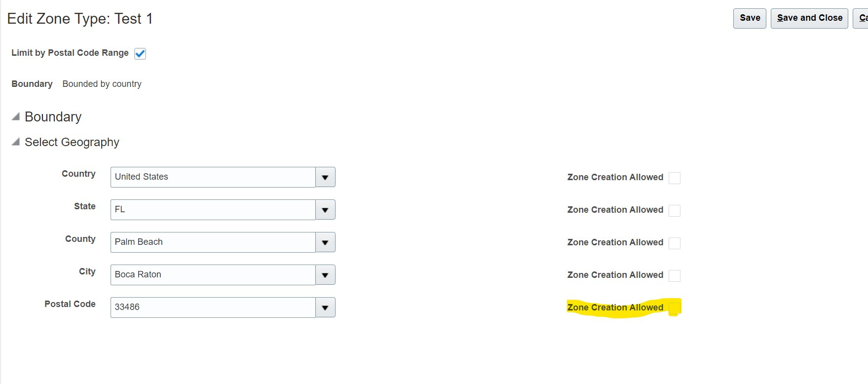
Task: Check Zone Creation Allowed next to County
Action: [675, 243]
